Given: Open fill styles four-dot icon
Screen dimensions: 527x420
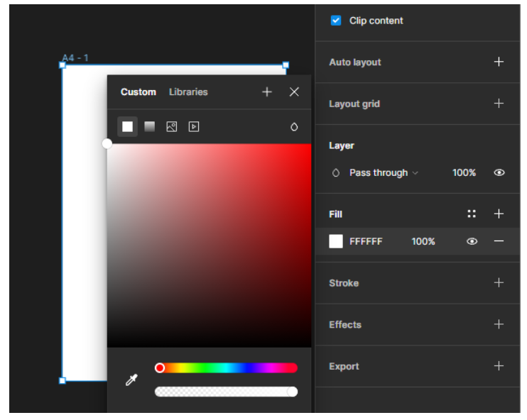Looking at the screenshot, I should pos(472,214).
